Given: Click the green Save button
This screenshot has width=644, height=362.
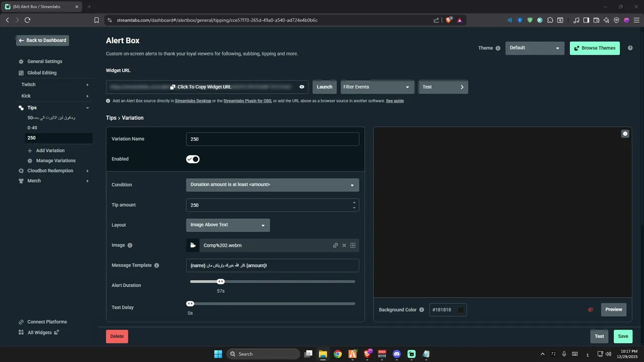Looking at the screenshot, I should click(623, 336).
